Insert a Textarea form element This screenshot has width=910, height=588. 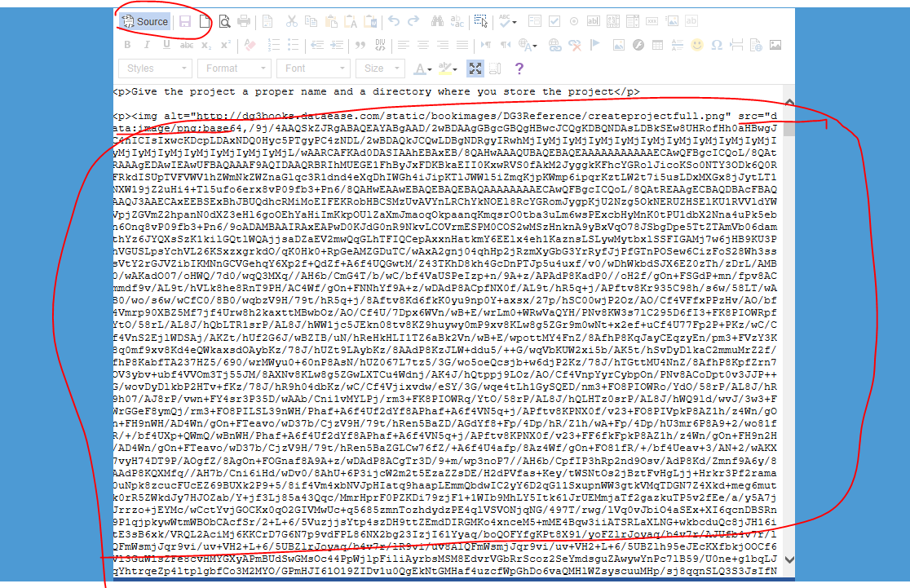613,21
